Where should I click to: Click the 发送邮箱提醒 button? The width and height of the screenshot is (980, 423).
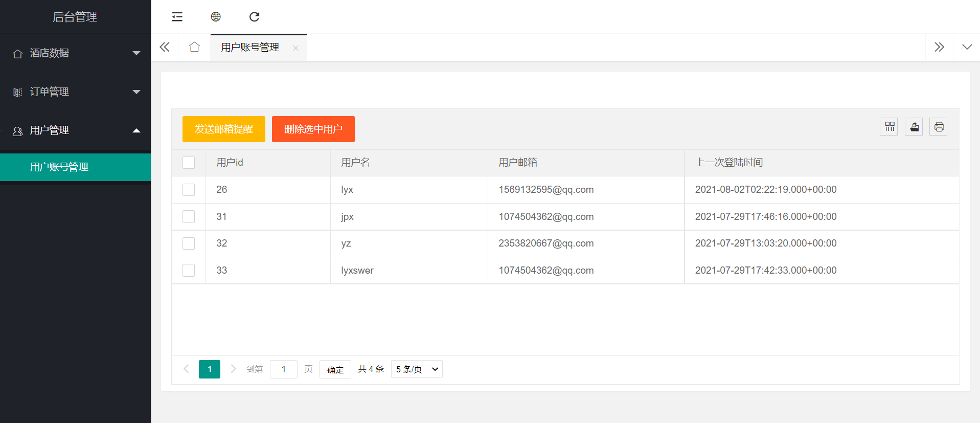(224, 129)
